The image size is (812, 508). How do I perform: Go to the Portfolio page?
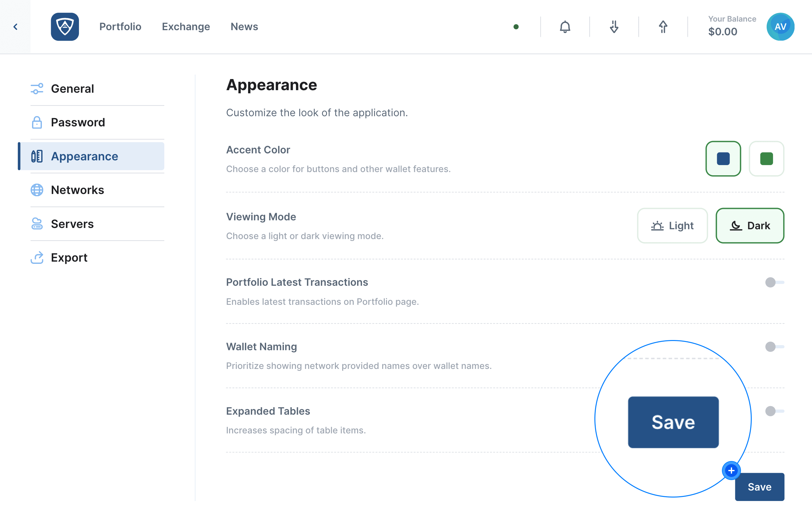[120, 27]
